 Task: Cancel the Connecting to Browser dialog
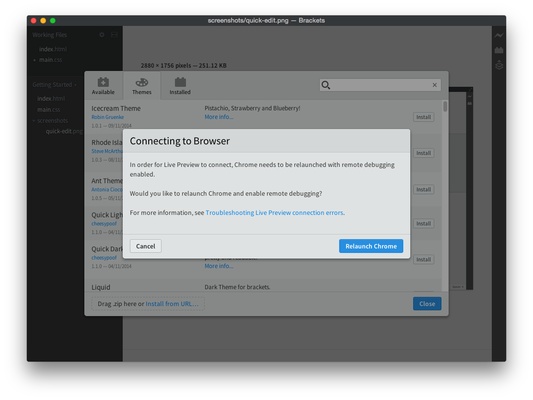pyautogui.click(x=145, y=246)
